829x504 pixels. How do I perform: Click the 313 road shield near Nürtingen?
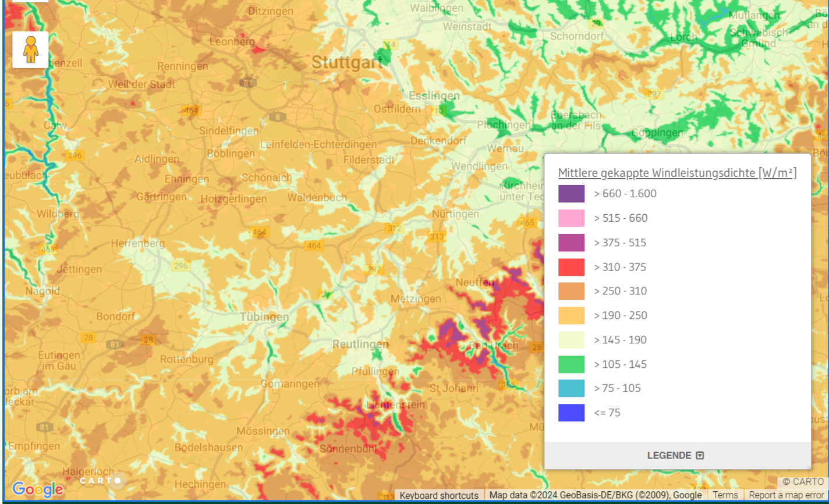(x=437, y=237)
